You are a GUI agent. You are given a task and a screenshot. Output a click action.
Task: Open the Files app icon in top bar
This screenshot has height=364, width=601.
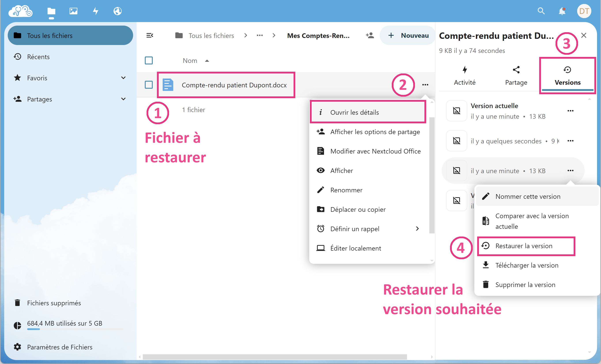pyautogui.click(x=51, y=11)
